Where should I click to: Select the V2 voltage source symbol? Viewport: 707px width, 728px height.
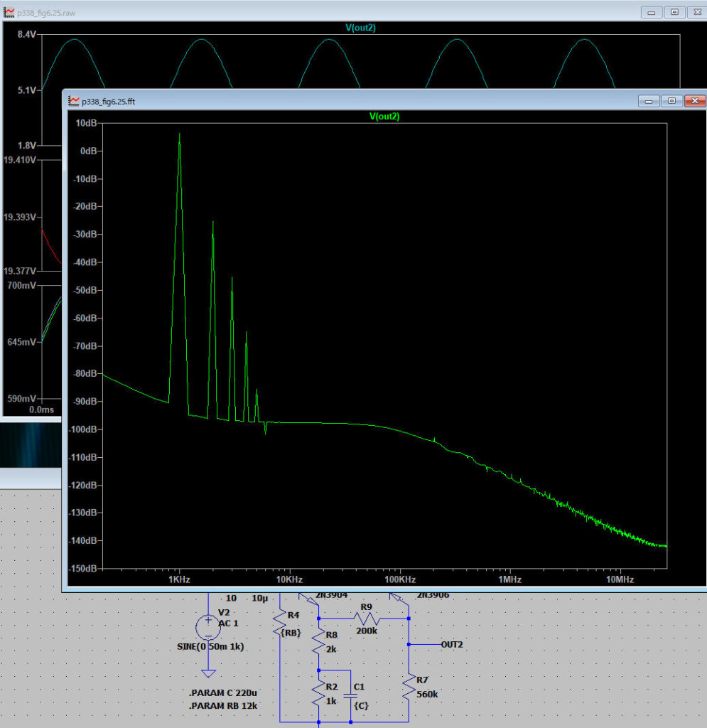pos(207,626)
